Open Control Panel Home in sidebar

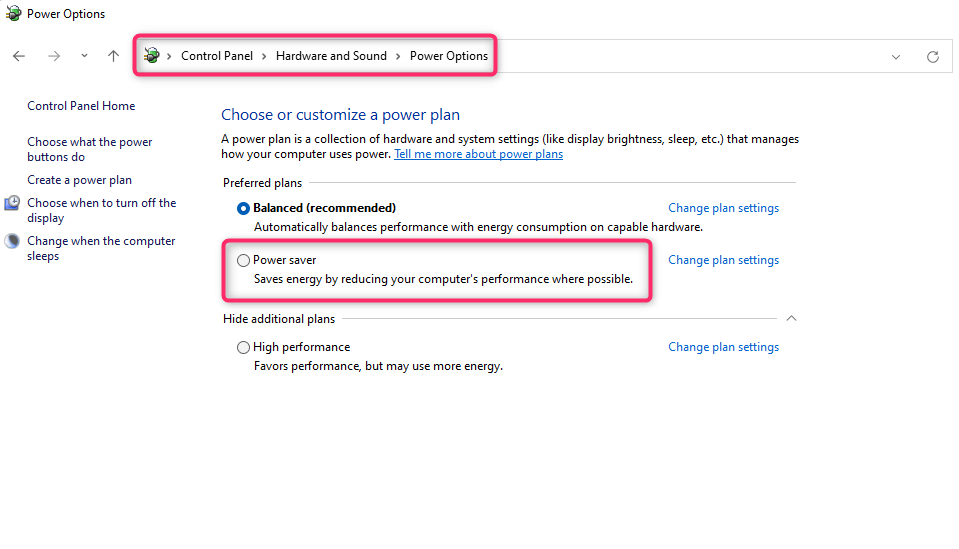(81, 106)
